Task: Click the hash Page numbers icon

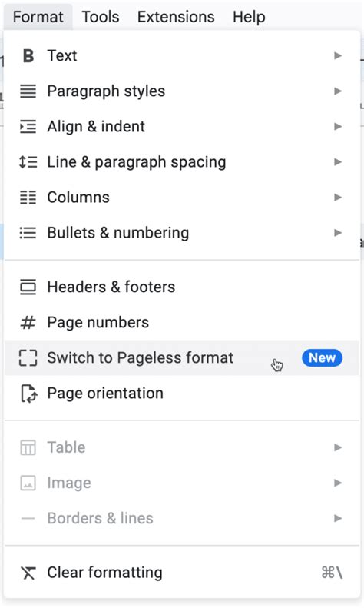Action: pyautogui.click(x=28, y=322)
